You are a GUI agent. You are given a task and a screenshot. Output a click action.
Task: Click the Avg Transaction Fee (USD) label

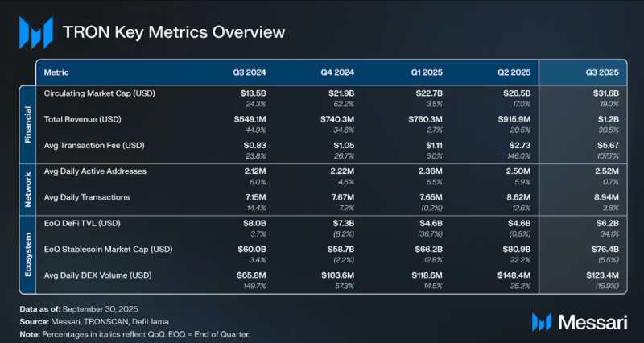(x=94, y=146)
